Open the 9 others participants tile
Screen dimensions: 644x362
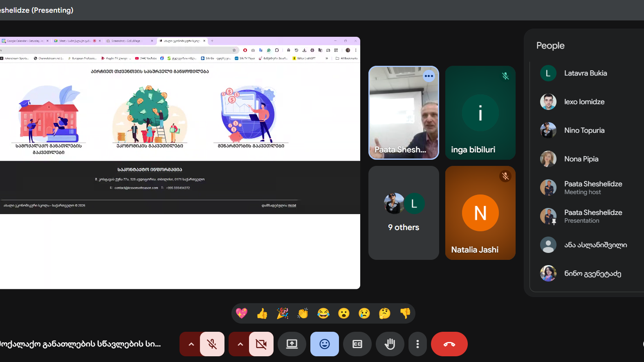[404, 213]
